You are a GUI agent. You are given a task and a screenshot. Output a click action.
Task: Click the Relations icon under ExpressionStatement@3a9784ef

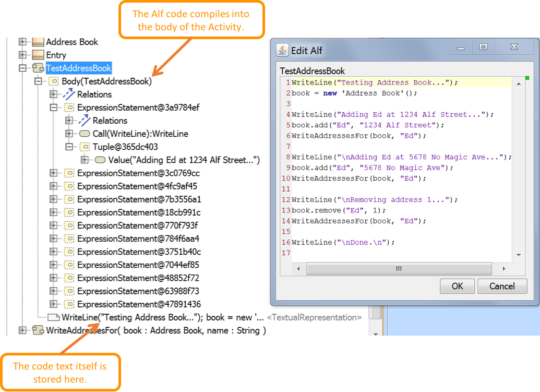85,120
